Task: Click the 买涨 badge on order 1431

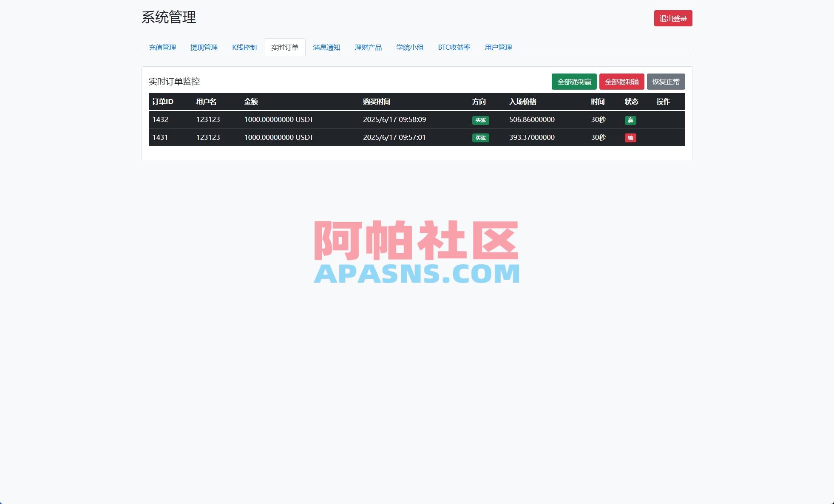Action: click(480, 138)
